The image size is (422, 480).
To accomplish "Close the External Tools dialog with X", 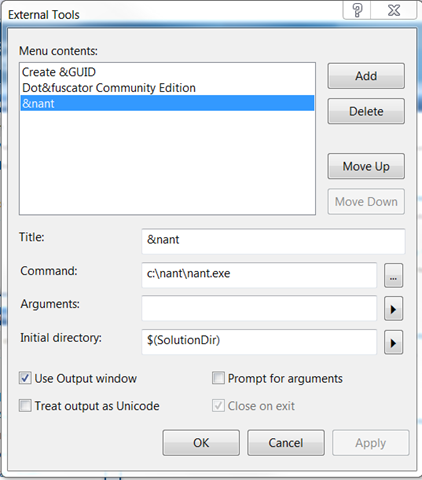I will (x=394, y=10).
